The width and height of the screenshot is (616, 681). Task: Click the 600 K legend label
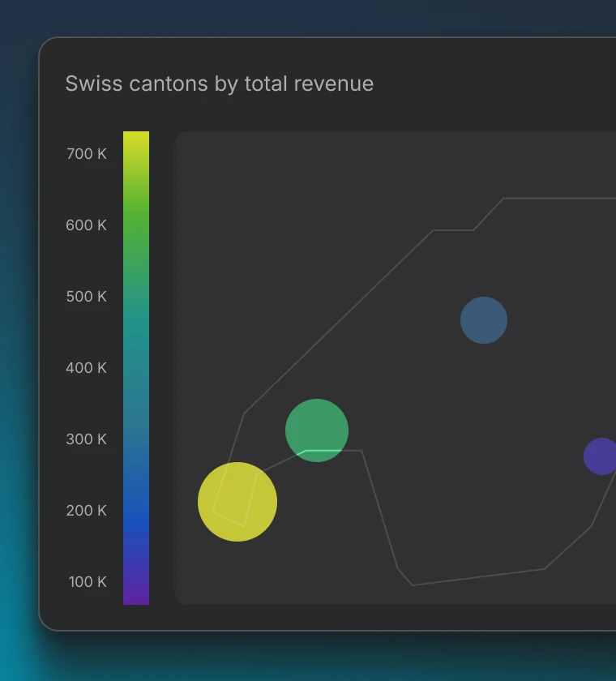[87, 225]
